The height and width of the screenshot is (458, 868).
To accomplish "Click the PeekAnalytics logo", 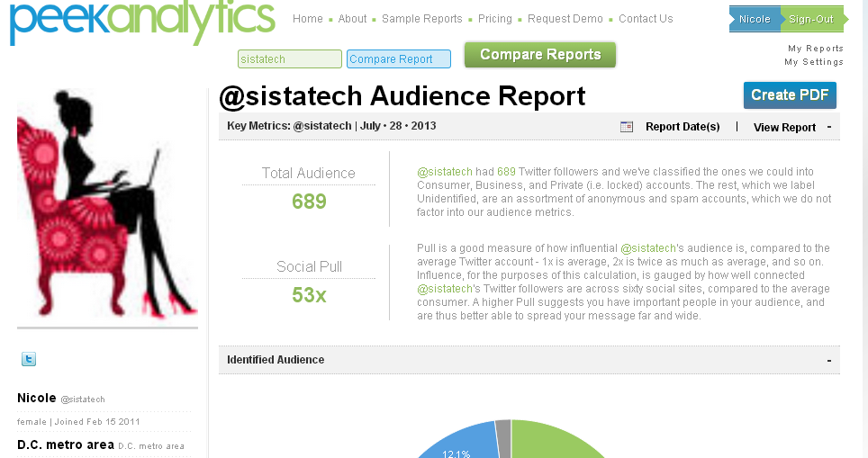I will pyautogui.click(x=142, y=22).
